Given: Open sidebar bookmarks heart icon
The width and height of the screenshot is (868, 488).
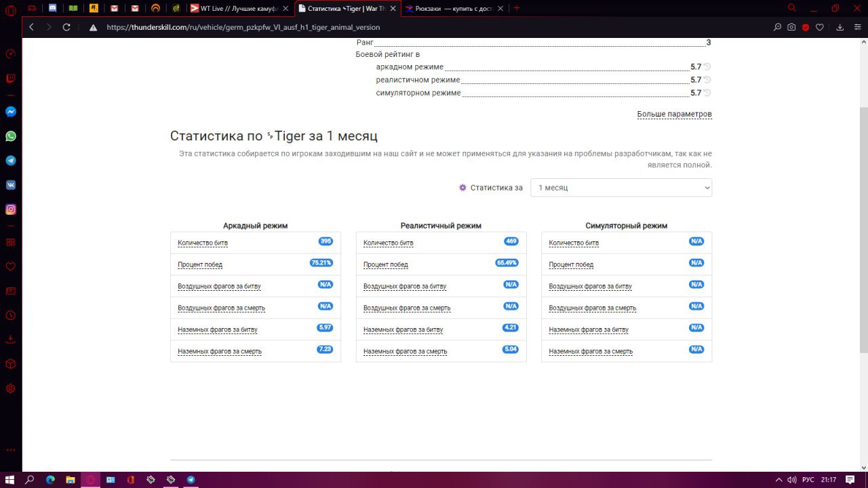Looking at the screenshot, I should 11,266.
